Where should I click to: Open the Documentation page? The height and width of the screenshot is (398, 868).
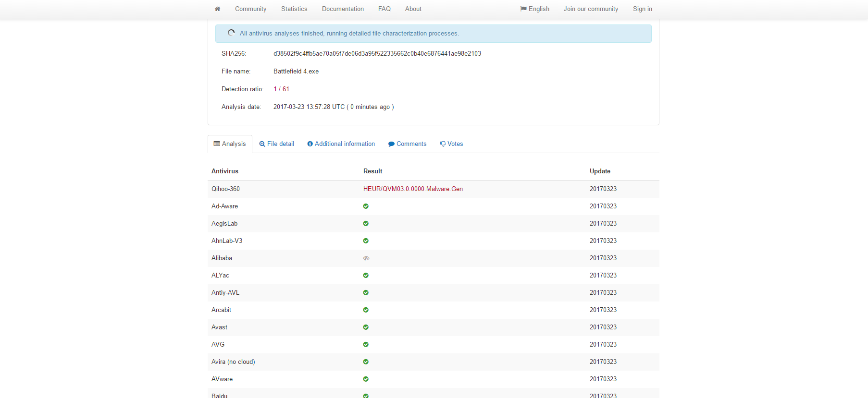(343, 9)
